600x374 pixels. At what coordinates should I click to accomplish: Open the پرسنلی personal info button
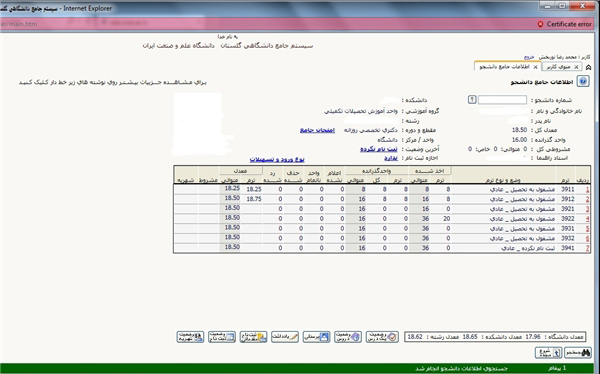click(x=316, y=337)
